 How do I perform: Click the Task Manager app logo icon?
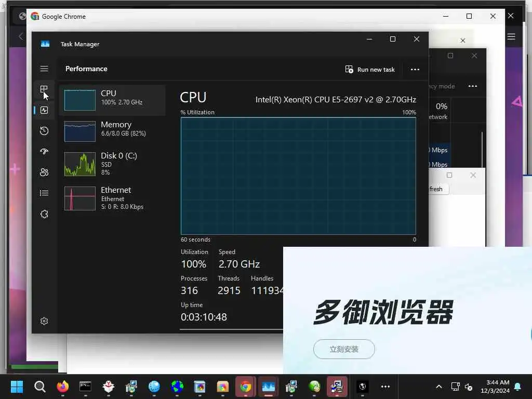(x=45, y=44)
